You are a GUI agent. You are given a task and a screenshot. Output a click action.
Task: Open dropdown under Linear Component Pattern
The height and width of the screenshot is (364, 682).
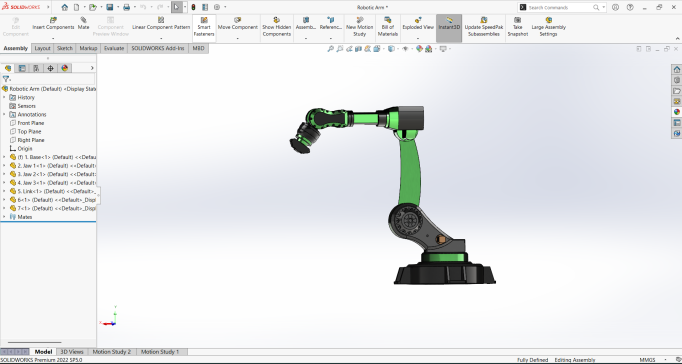[161, 38]
